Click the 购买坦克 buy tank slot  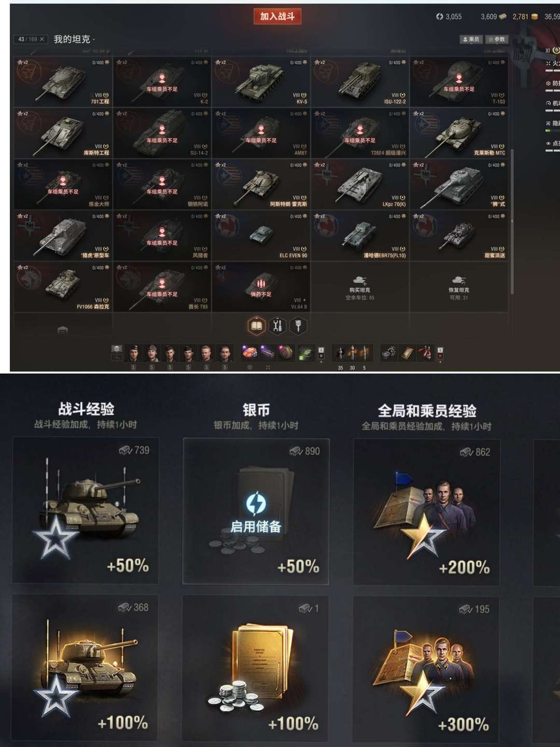coord(360,287)
